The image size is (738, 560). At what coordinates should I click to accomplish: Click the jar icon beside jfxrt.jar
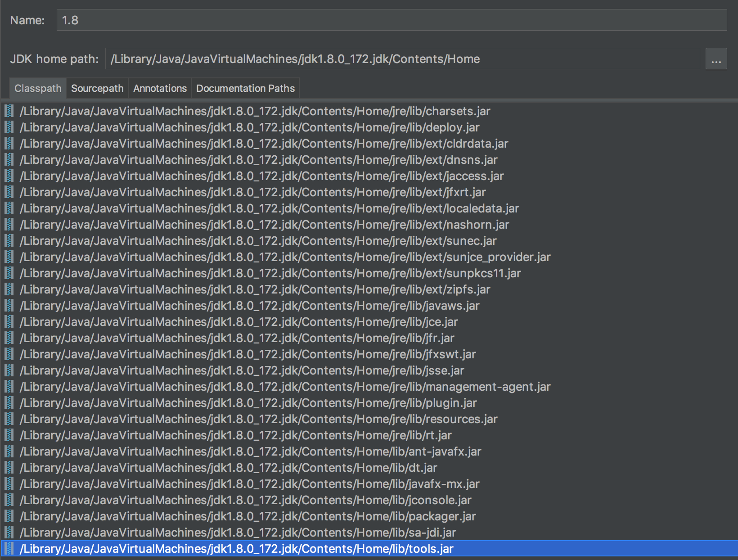9,192
